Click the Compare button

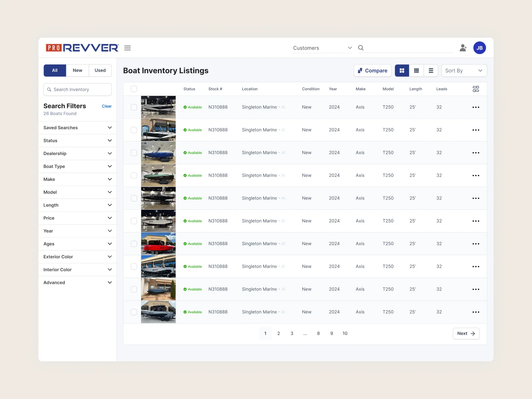point(372,70)
